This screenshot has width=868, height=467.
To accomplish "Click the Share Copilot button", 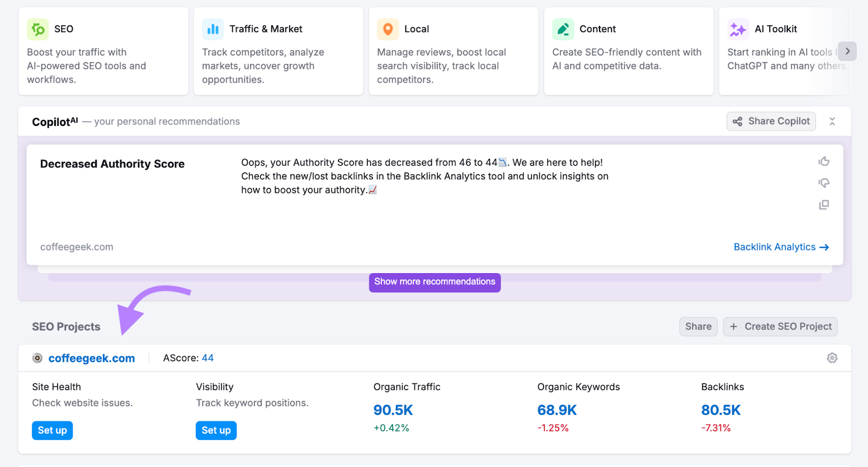I will 771,122.
